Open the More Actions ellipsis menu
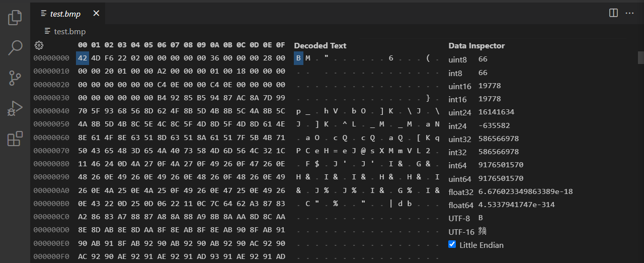The height and width of the screenshot is (263, 644). (x=629, y=13)
